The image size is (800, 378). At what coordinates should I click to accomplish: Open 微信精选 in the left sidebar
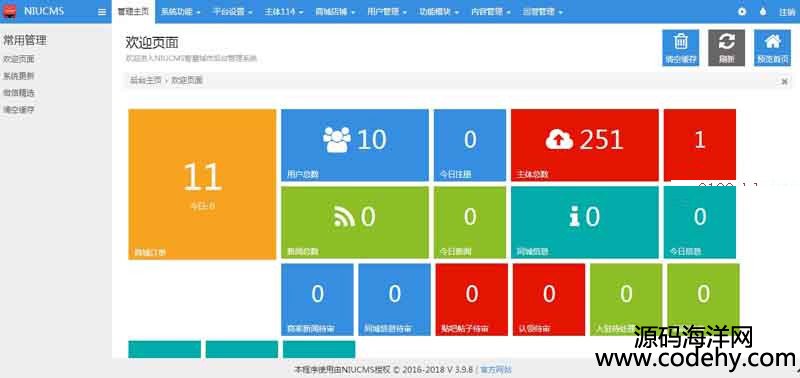click(19, 93)
